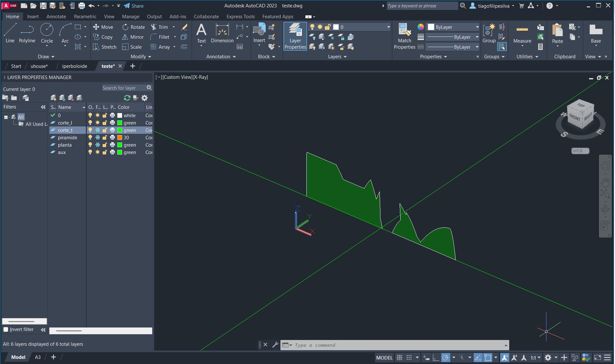
Task: Switch to the A3 layout tab
Action: click(38, 357)
